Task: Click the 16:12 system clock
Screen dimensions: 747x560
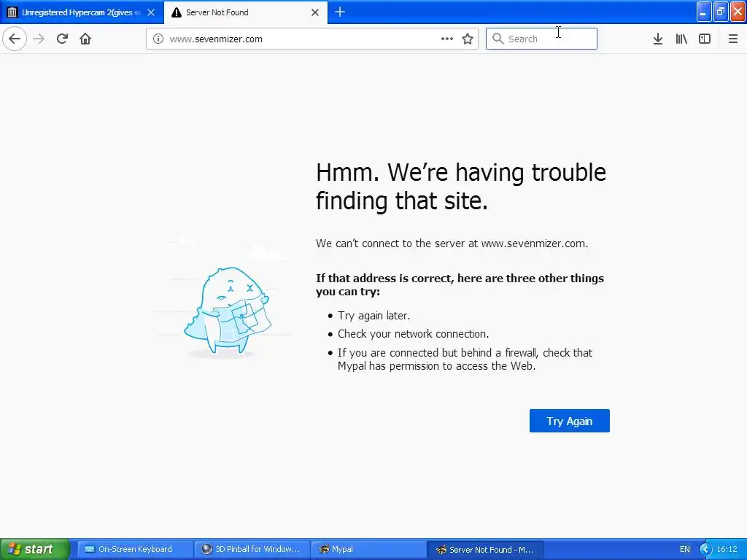Action: (x=727, y=550)
